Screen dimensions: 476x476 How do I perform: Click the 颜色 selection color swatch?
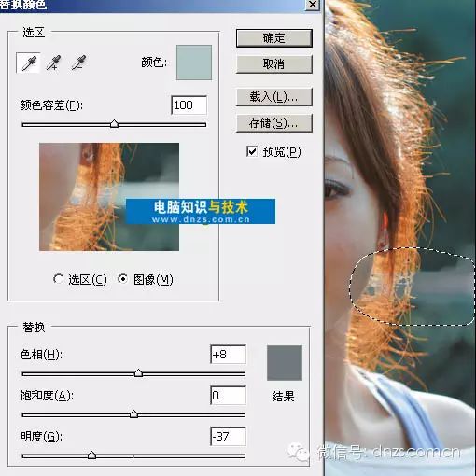coord(194,63)
